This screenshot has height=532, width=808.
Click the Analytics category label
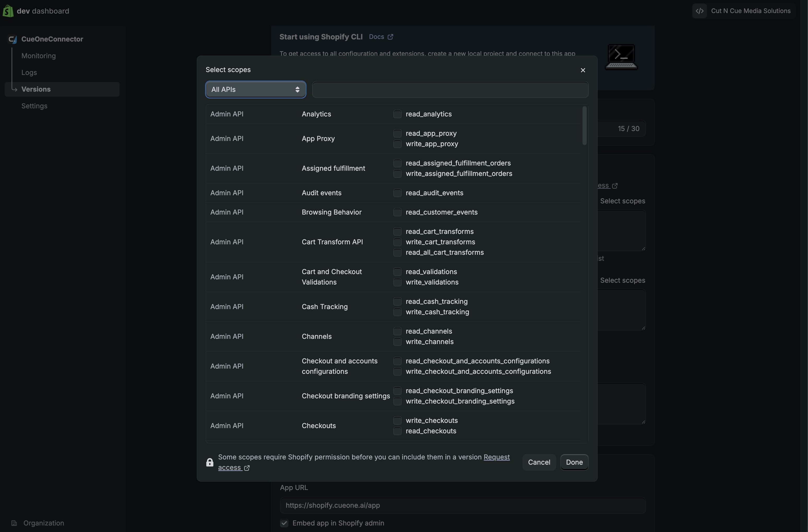[316, 114]
